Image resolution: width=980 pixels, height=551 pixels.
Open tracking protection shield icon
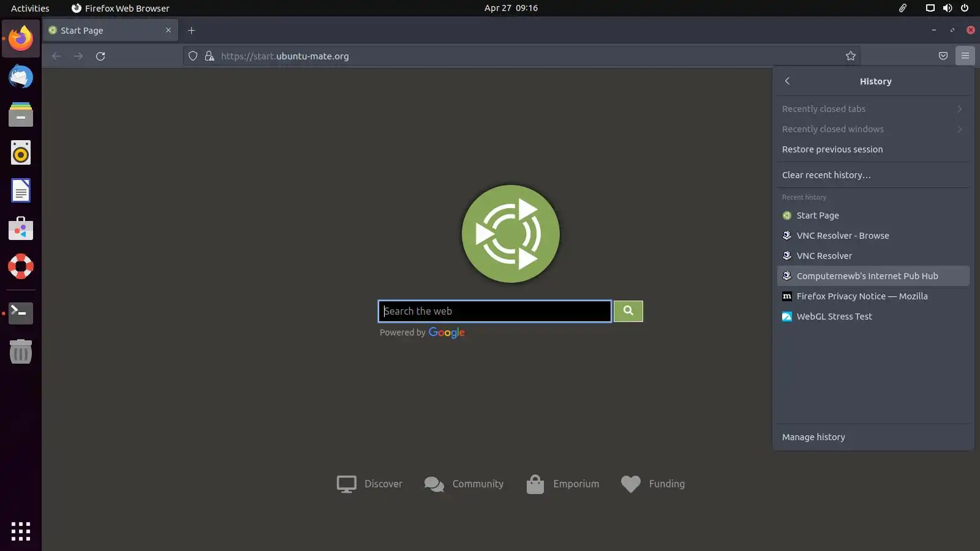tap(193, 56)
